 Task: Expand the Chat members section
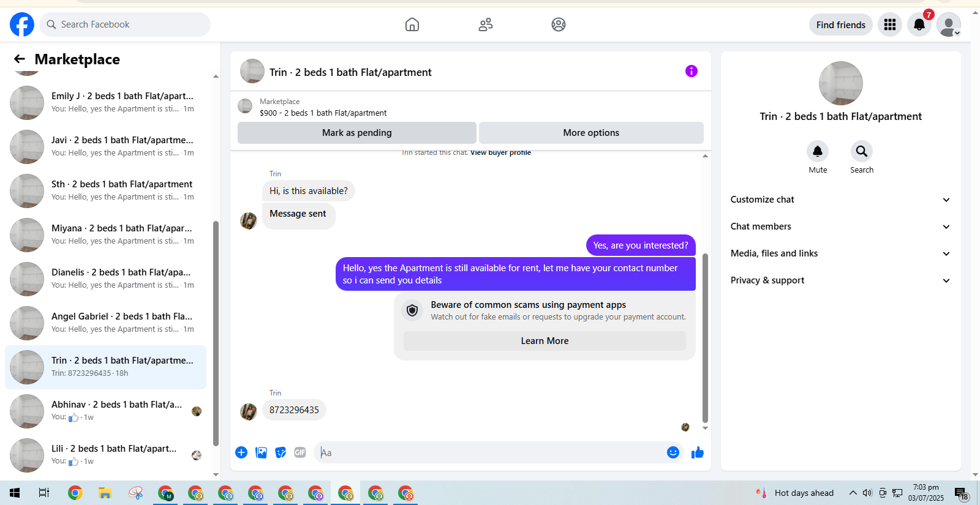coord(840,226)
